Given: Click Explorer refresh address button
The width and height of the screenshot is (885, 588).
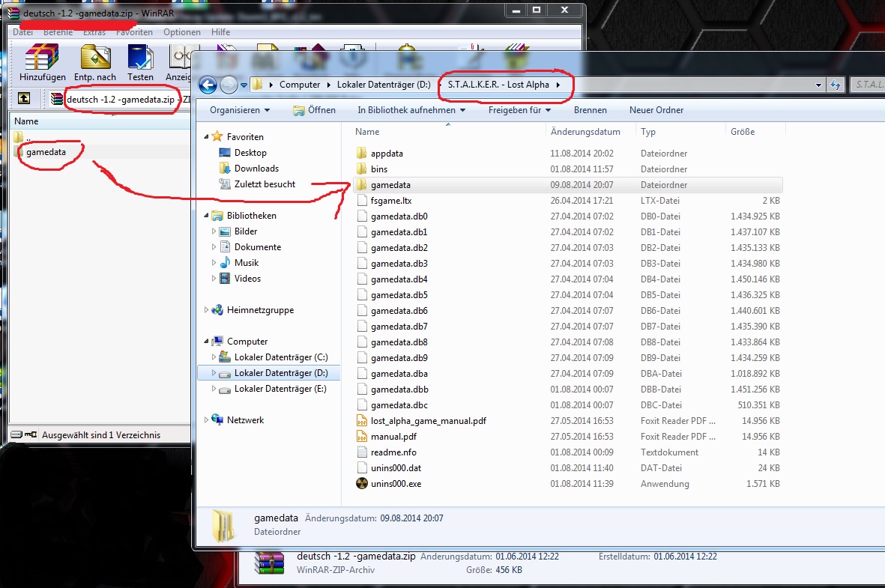Looking at the screenshot, I should point(836,85).
